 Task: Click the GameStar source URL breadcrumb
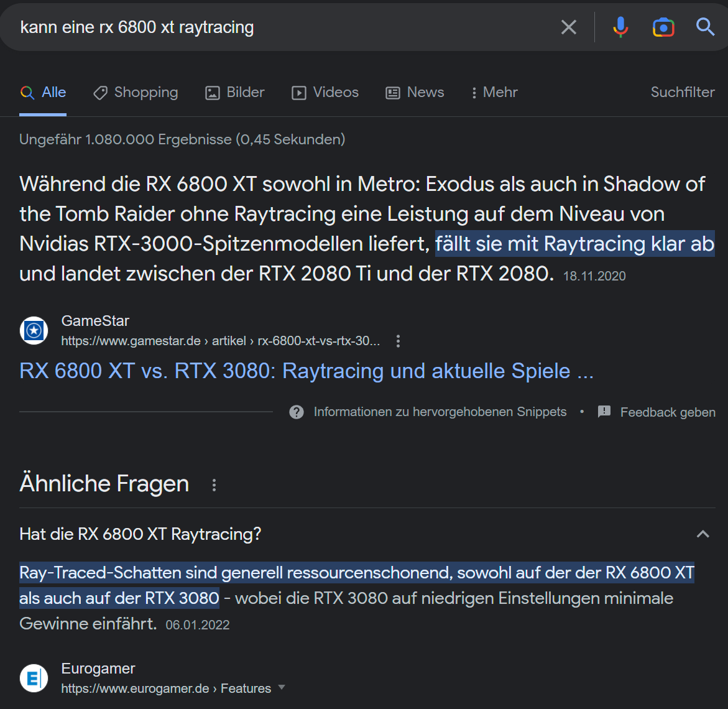tap(221, 341)
